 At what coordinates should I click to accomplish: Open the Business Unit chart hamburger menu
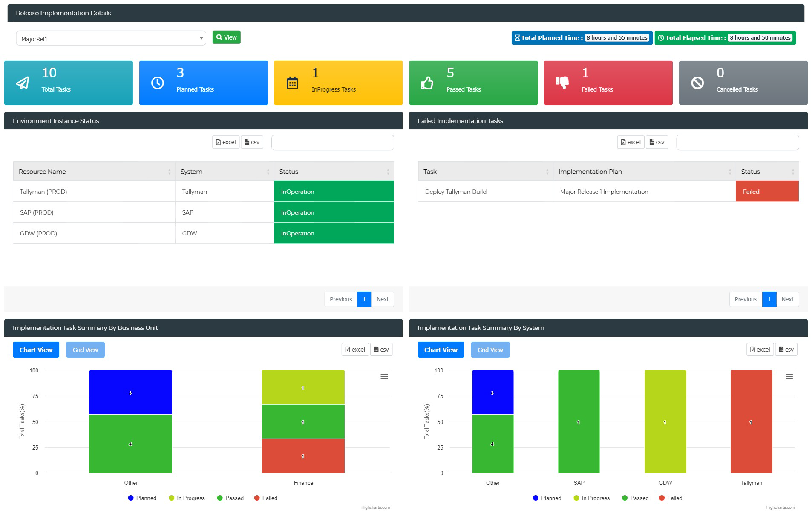(384, 377)
